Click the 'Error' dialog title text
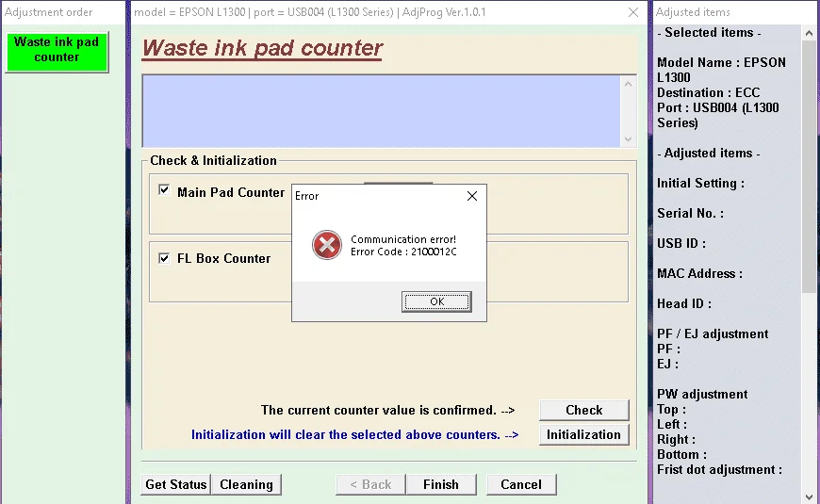The width and height of the screenshot is (820, 504). [x=306, y=196]
